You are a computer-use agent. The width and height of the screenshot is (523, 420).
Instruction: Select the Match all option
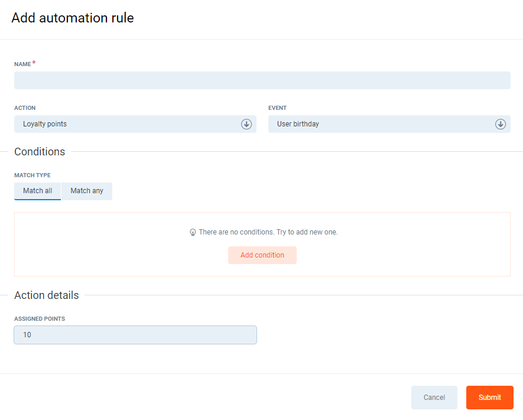click(37, 191)
